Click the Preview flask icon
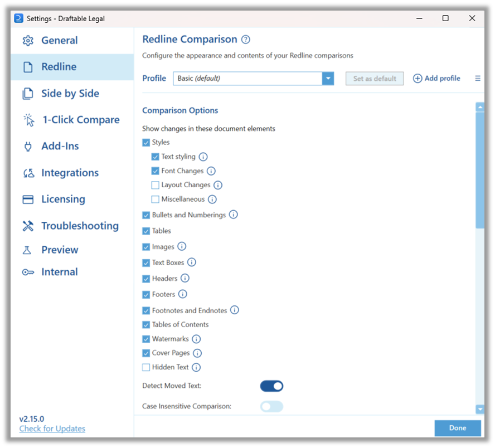495x448 pixels. 27,250
